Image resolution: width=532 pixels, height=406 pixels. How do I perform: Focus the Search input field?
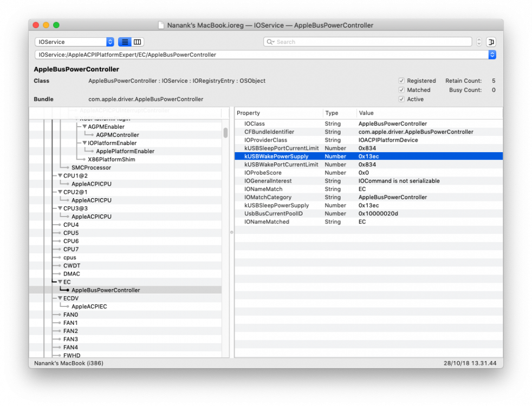pyautogui.click(x=367, y=42)
